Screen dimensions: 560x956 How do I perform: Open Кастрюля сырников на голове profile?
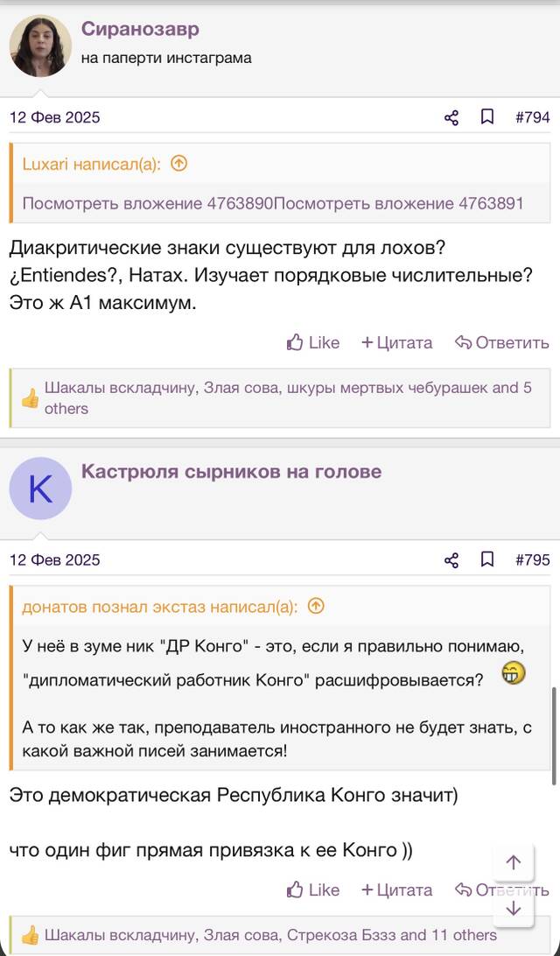[232, 471]
